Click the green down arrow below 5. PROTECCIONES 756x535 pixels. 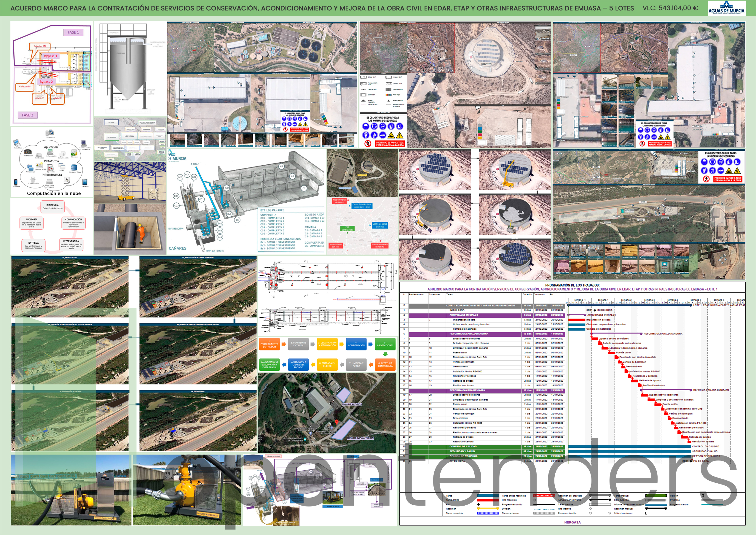385,354
